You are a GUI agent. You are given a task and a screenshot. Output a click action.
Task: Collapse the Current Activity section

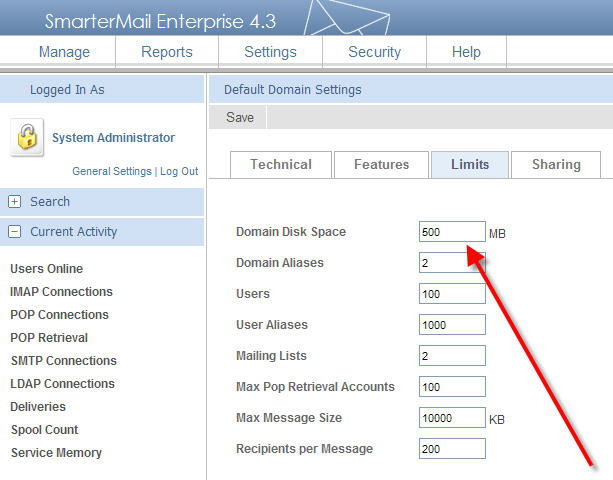tap(14, 231)
